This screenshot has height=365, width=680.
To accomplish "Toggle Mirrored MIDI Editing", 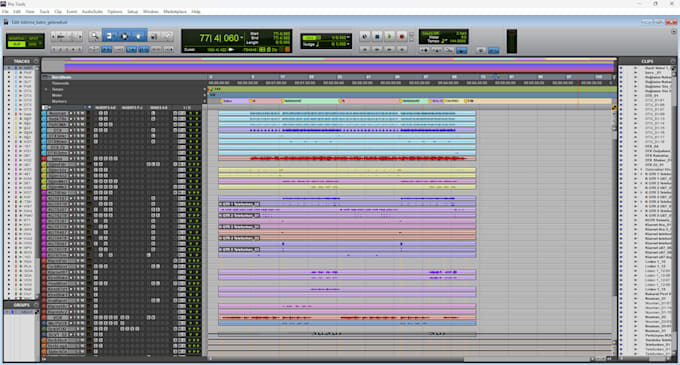I will pos(119,50).
